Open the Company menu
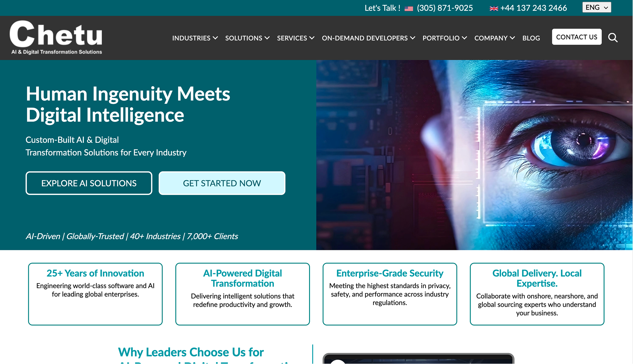This screenshot has height=364, width=633. pyautogui.click(x=494, y=38)
